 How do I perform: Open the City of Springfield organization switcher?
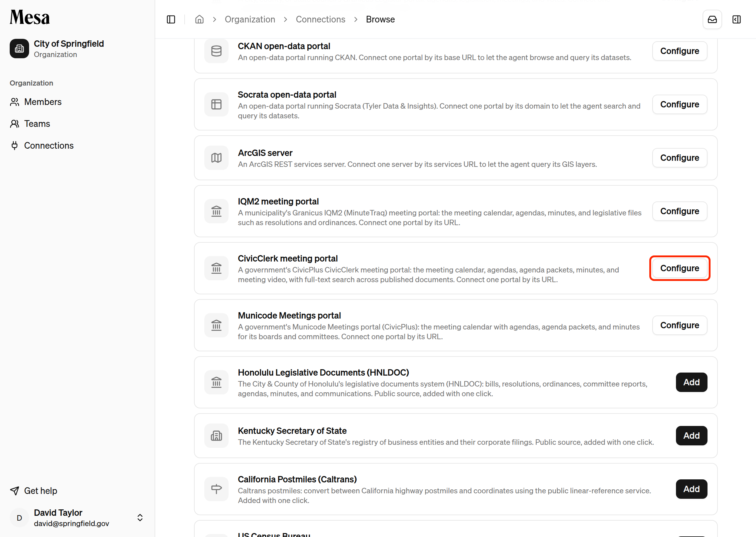point(77,49)
